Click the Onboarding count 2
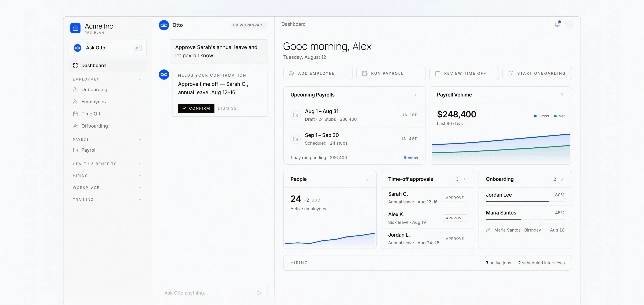The height and width of the screenshot is (305, 644). 555,179
